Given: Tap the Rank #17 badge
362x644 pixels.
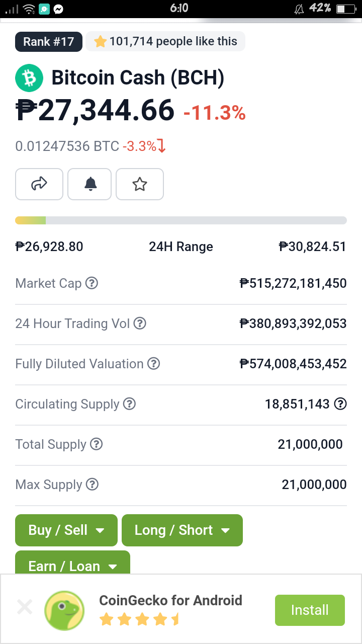Looking at the screenshot, I should [49, 42].
